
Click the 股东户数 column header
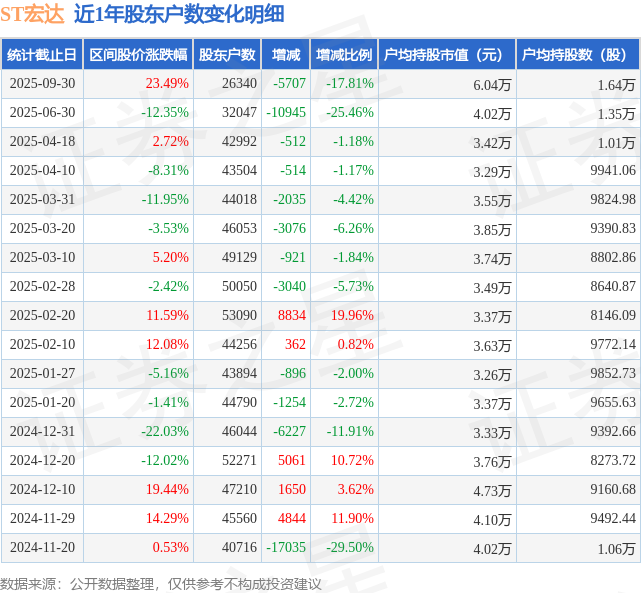[227, 55]
